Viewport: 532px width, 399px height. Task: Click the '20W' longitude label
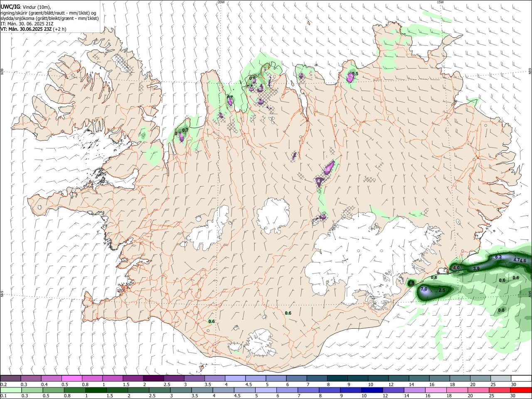(x=221, y=2)
